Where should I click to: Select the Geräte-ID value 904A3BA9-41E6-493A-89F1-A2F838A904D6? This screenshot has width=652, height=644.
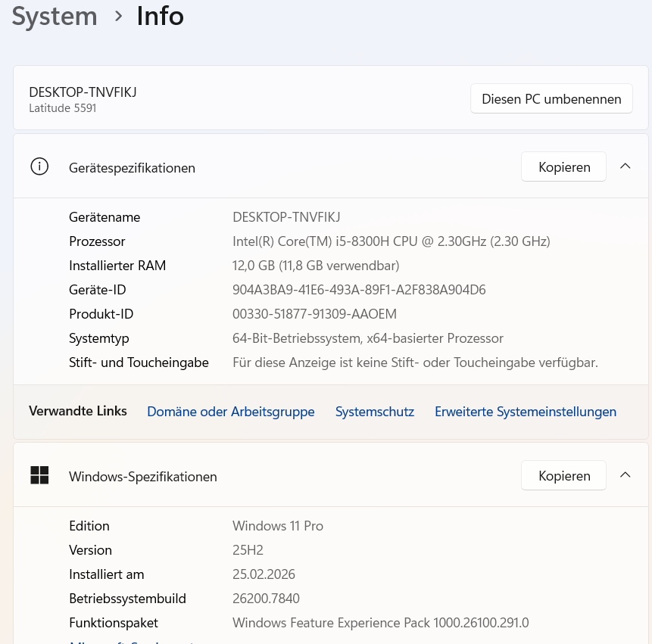pyautogui.click(x=359, y=290)
